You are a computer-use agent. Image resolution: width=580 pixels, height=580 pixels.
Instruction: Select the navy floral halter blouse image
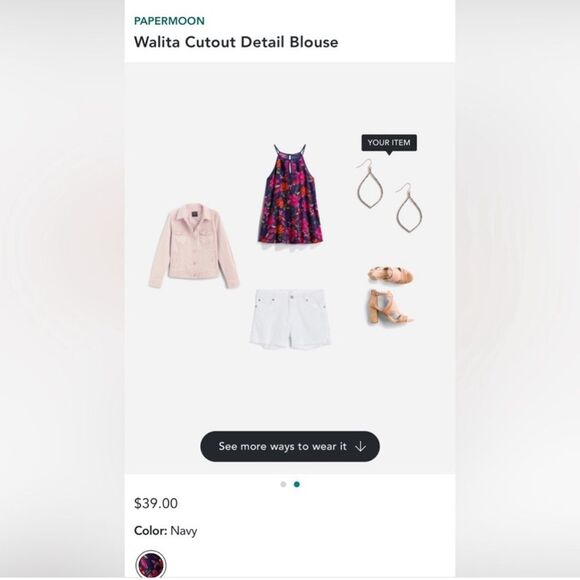pyautogui.click(x=290, y=194)
